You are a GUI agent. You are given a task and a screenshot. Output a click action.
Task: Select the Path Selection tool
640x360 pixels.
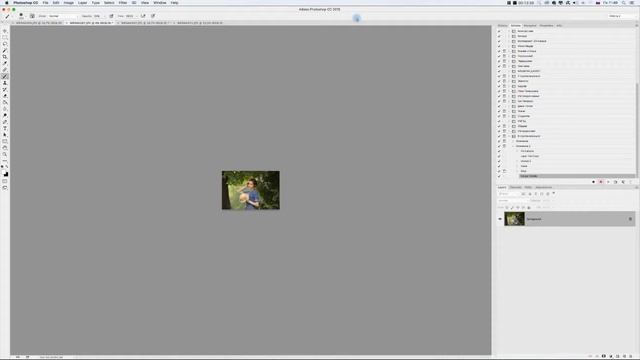[5, 135]
